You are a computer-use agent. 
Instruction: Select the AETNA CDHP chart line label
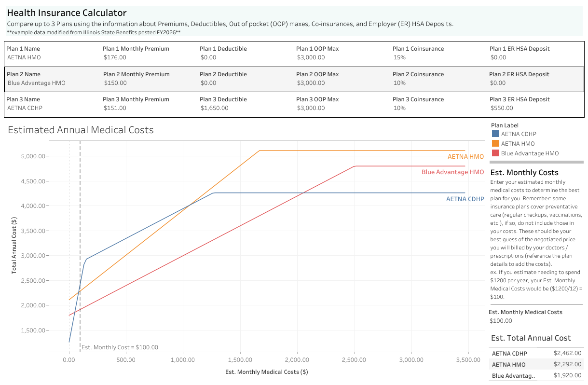point(465,199)
